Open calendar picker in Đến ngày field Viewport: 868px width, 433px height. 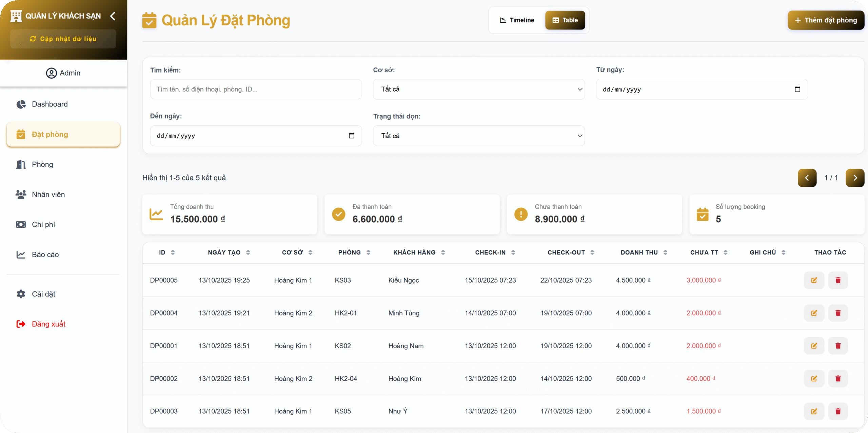click(x=351, y=136)
